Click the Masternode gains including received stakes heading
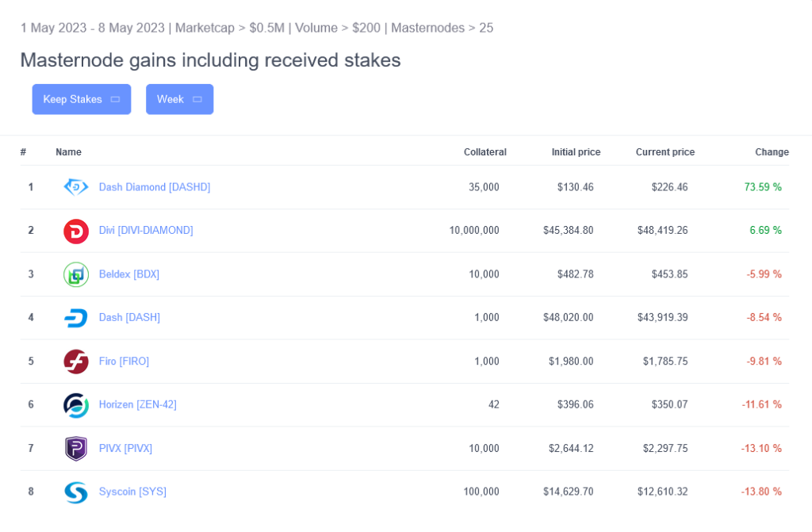The image size is (812, 532). [210, 60]
